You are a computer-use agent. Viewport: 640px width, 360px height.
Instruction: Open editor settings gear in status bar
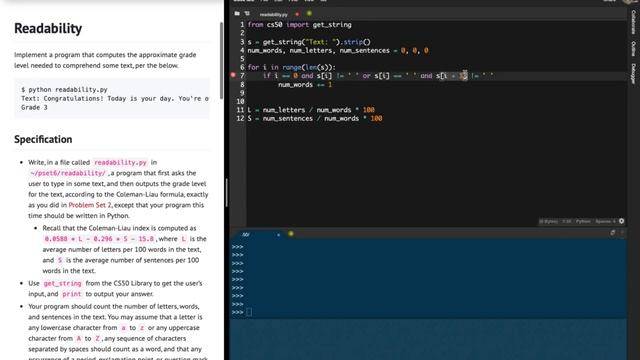pos(622,221)
